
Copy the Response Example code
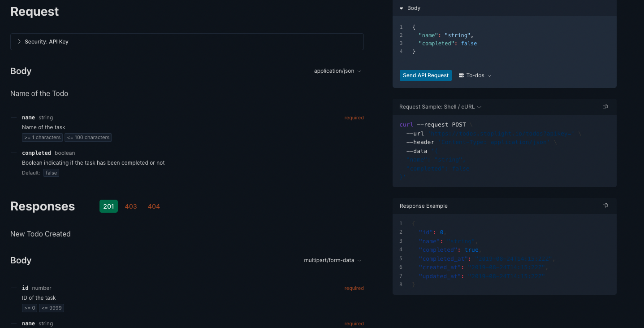[605, 206]
